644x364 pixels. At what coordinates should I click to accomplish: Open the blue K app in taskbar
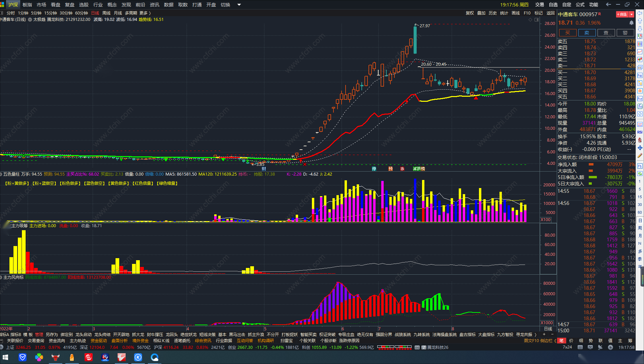[138, 357]
